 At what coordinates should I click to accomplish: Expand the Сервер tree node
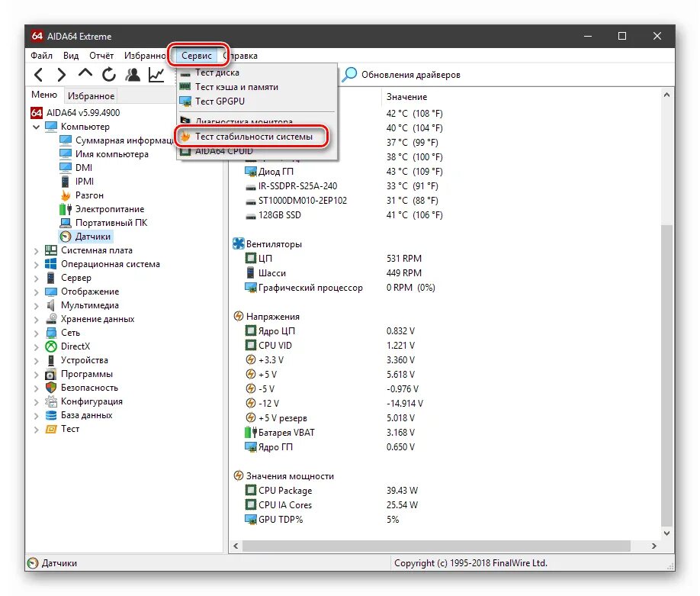pos(36,279)
